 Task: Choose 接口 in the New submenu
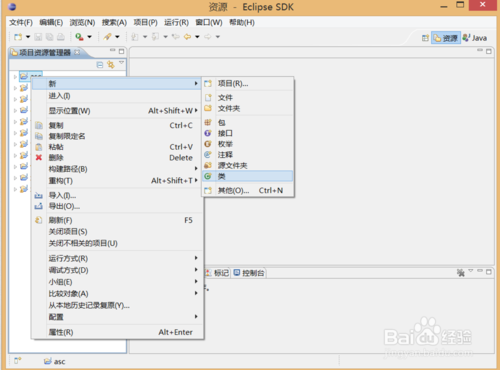[248, 133]
